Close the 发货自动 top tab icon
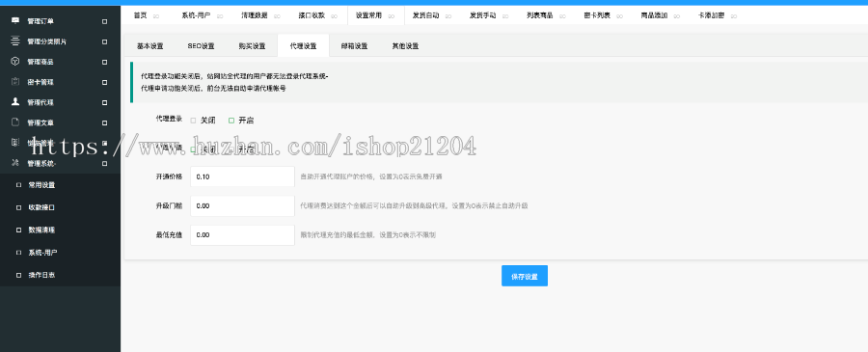This screenshot has height=352, width=868. click(x=448, y=16)
